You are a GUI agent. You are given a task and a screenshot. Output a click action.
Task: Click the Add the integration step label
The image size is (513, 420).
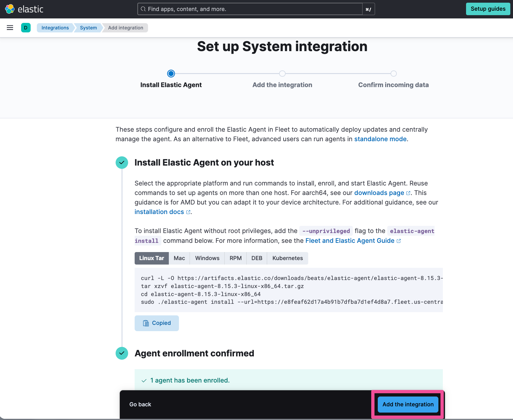[x=282, y=85]
